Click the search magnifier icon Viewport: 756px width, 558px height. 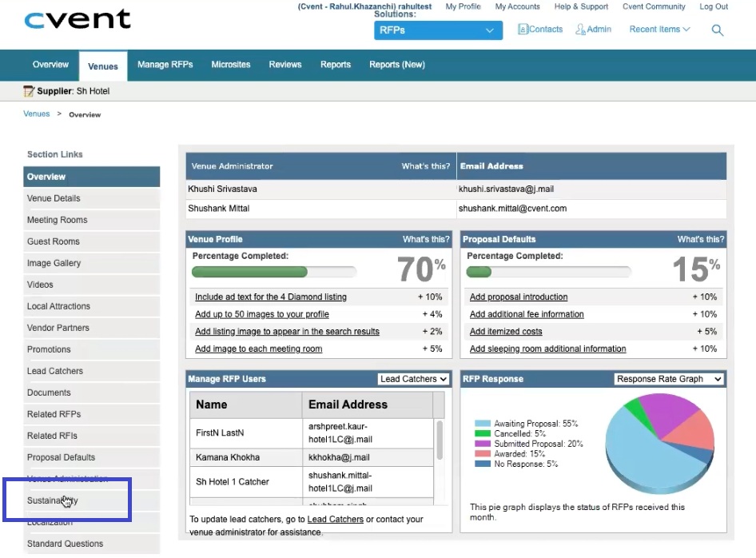click(717, 30)
